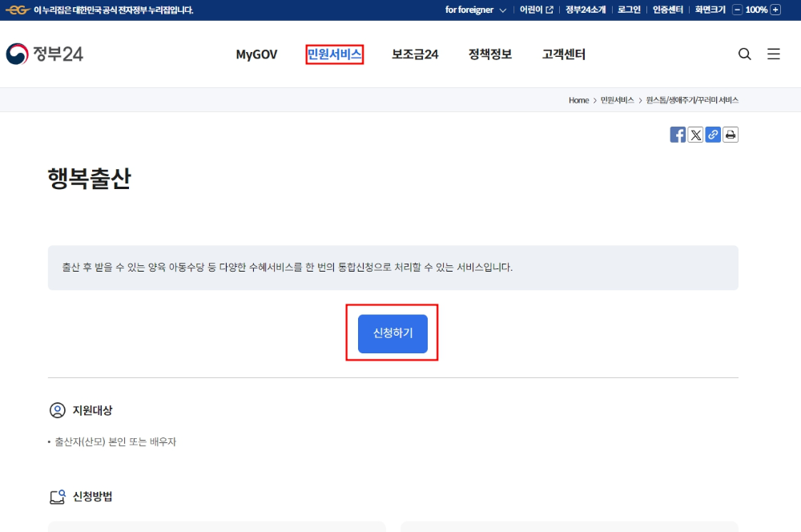Open 인증센터 from the top bar

pos(666,10)
